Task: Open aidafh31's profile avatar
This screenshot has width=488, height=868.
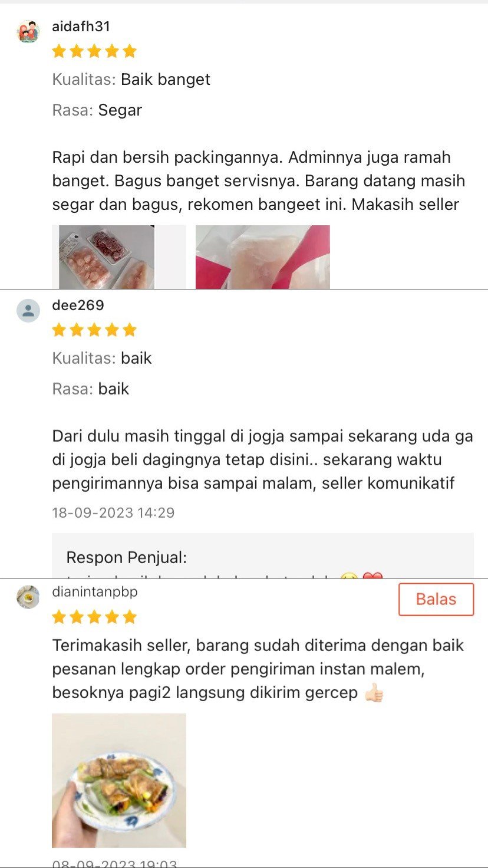Action: (x=28, y=31)
